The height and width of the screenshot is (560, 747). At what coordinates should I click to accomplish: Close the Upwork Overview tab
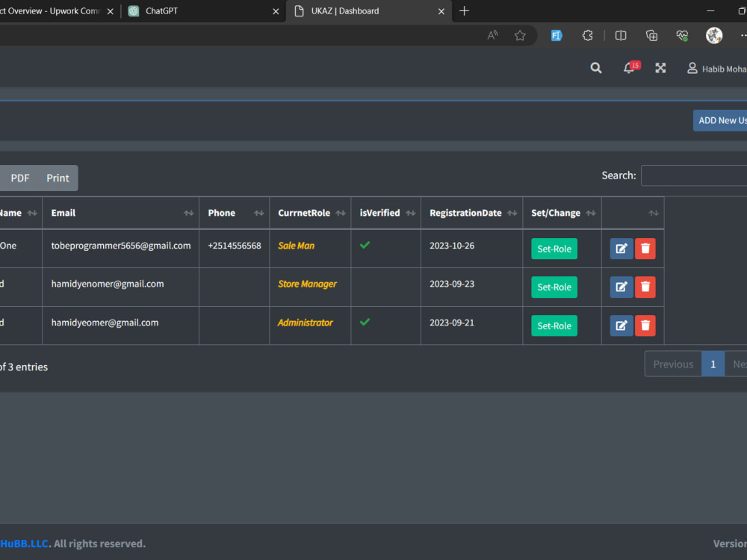point(110,11)
